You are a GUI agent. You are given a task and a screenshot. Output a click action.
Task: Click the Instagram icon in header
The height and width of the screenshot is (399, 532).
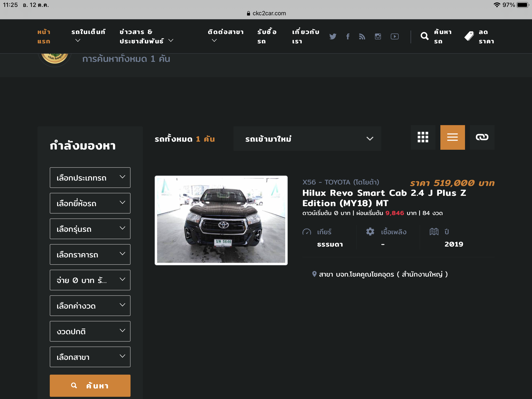pyautogui.click(x=378, y=36)
